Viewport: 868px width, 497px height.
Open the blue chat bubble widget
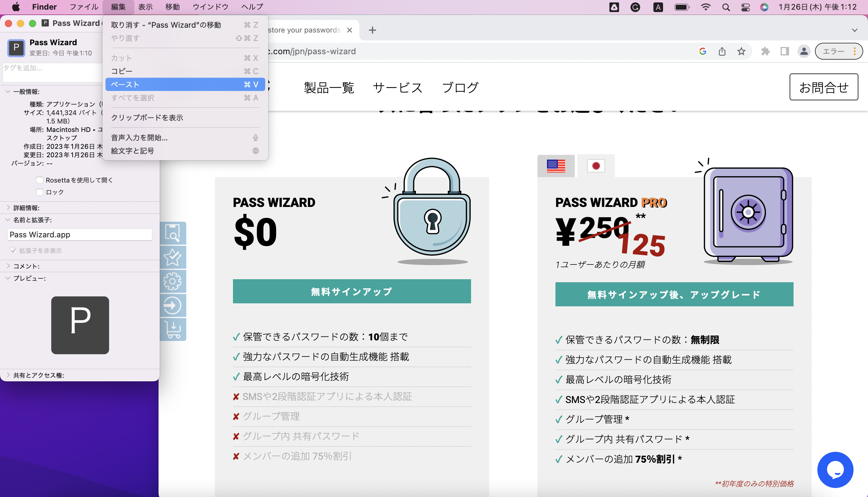(x=835, y=470)
